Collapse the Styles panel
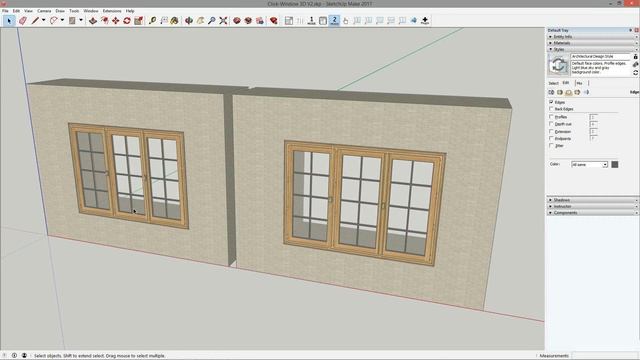This screenshot has height=360, width=640. (x=592, y=49)
